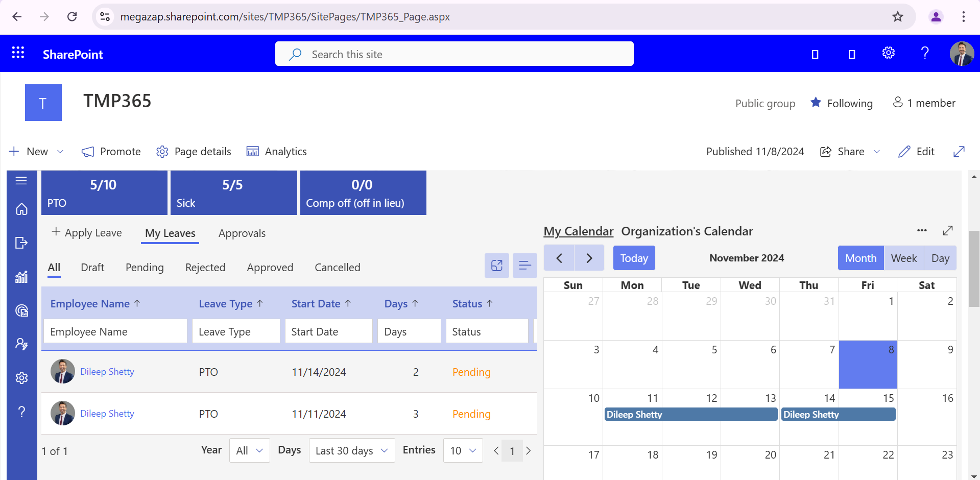The width and height of the screenshot is (980, 480).
Task: Open the Last 30 days dropdown
Action: [x=352, y=450]
